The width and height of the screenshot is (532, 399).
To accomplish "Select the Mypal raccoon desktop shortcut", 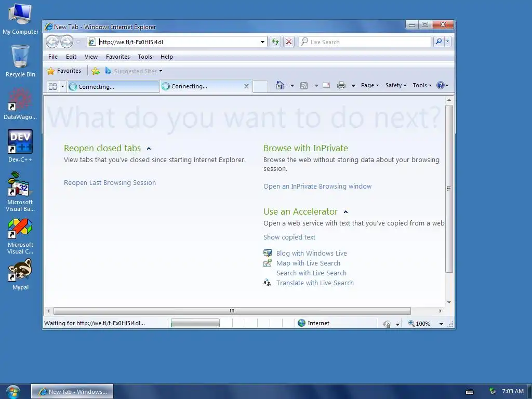I will click(x=20, y=274).
